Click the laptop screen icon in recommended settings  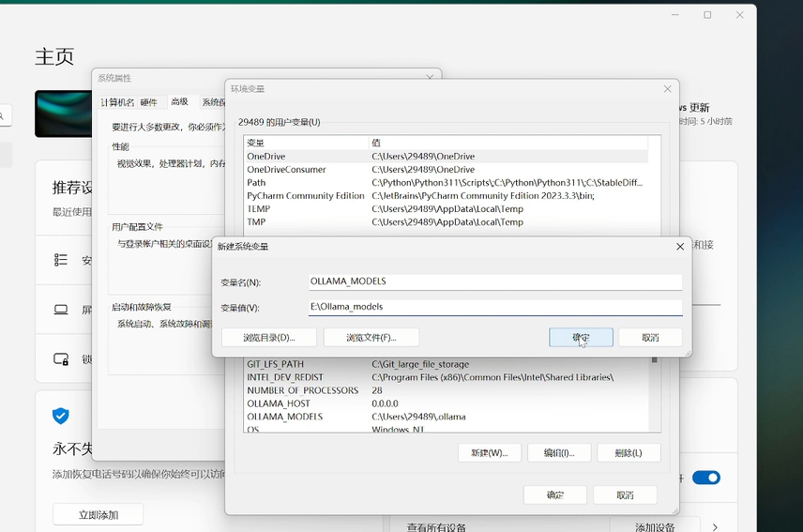coord(61,310)
